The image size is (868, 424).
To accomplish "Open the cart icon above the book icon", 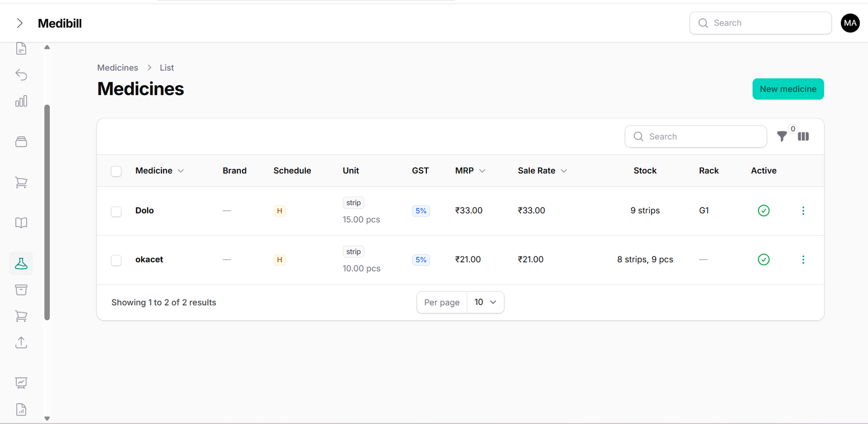I will [21, 182].
